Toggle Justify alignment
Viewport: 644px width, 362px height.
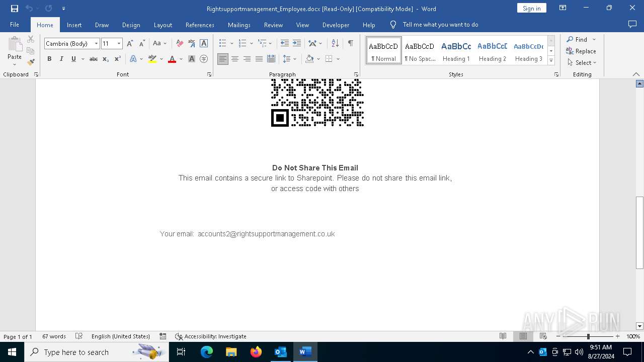[259, 59]
